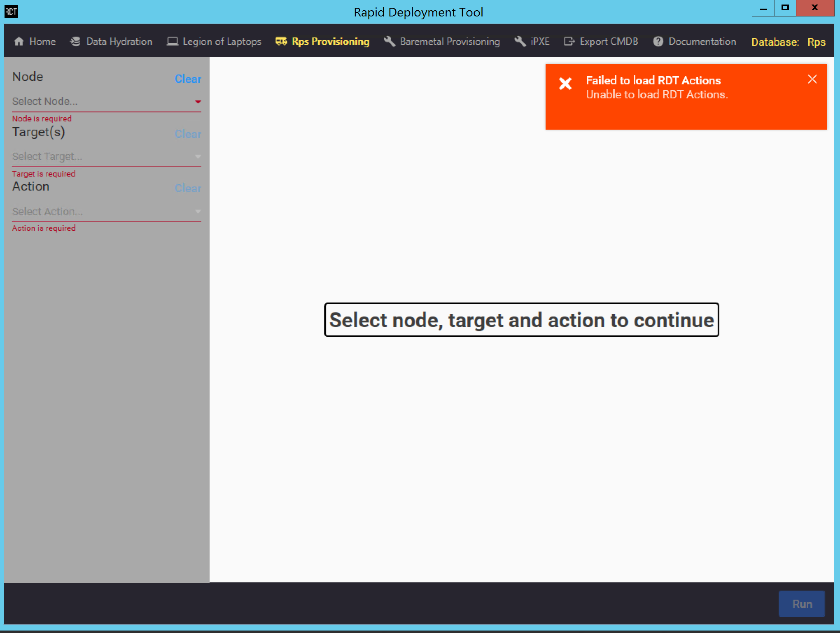Expand the Select Action dropdown arrow
840x633 pixels.
(198, 212)
